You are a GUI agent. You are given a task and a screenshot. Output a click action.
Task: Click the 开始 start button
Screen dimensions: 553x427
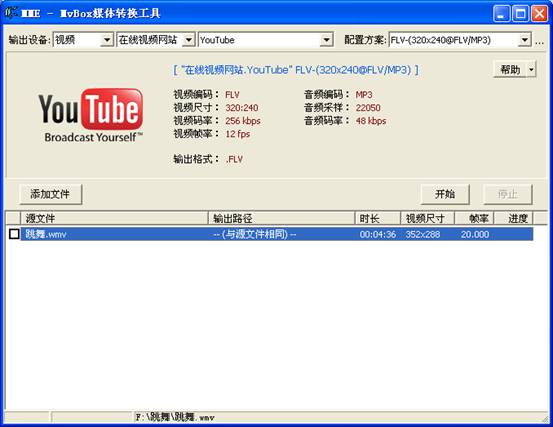[x=445, y=194]
